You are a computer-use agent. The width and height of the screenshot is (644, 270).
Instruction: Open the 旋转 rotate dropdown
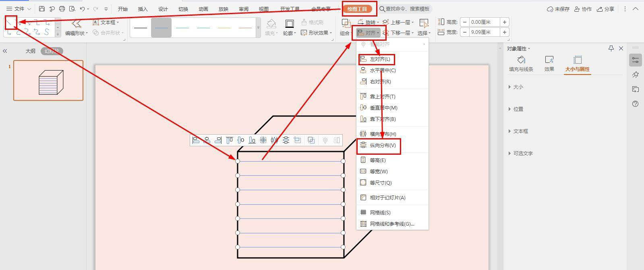pyautogui.click(x=368, y=23)
